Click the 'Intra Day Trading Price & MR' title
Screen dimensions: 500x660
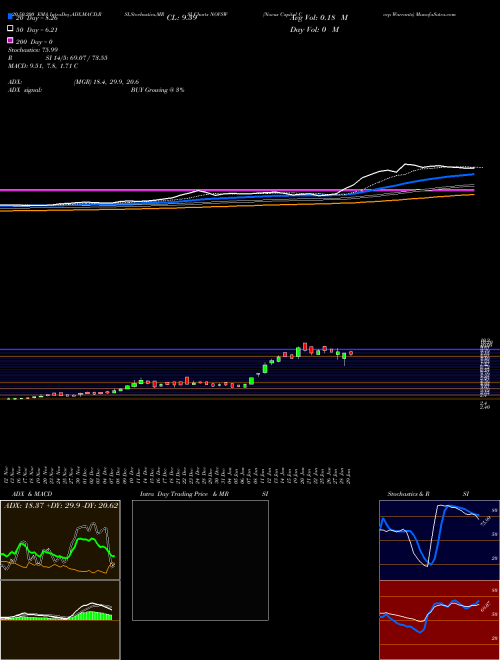coord(185,494)
